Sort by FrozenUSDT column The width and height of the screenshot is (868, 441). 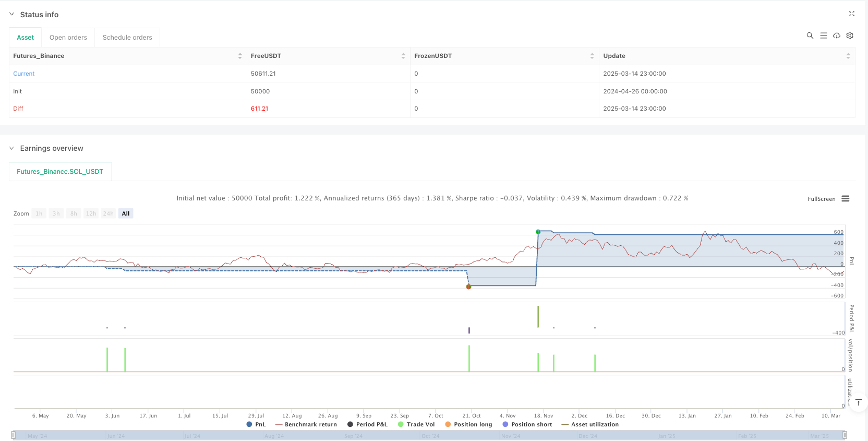[592, 56]
